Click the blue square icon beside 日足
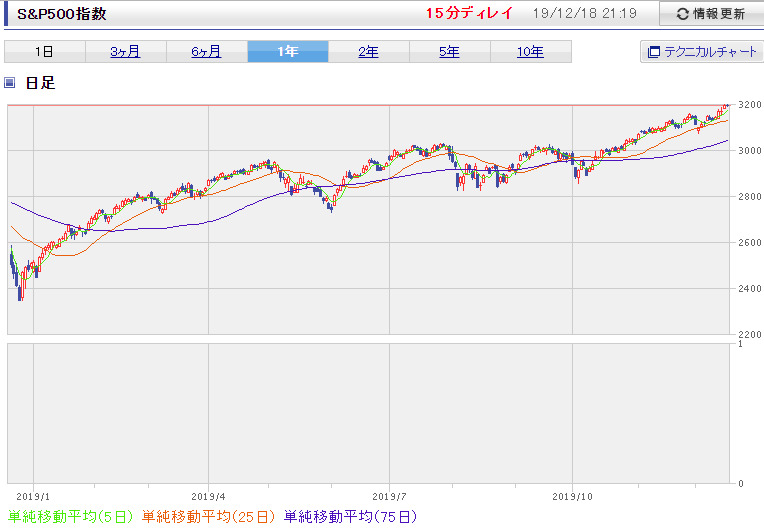 (10, 83)
